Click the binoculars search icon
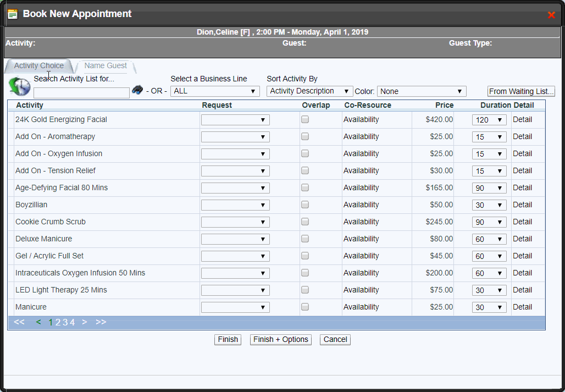This screenshot has height=392, width=565. point(137,90)
